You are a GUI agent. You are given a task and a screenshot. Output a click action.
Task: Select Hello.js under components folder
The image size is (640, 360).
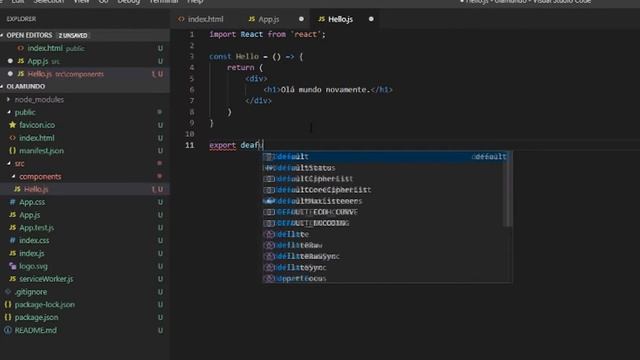click(x=85, y=189)
